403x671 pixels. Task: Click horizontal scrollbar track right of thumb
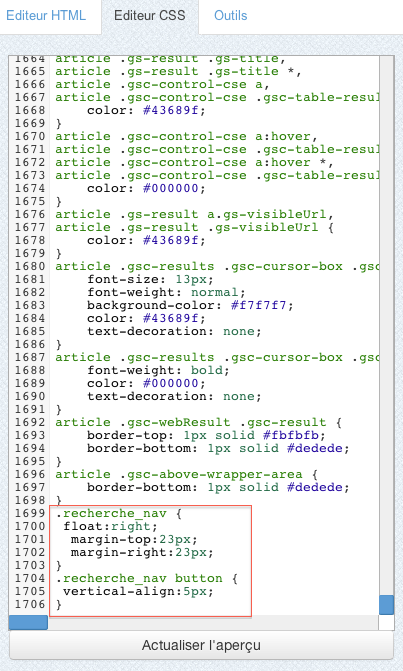pyautogui.click(x=213, y=623)
